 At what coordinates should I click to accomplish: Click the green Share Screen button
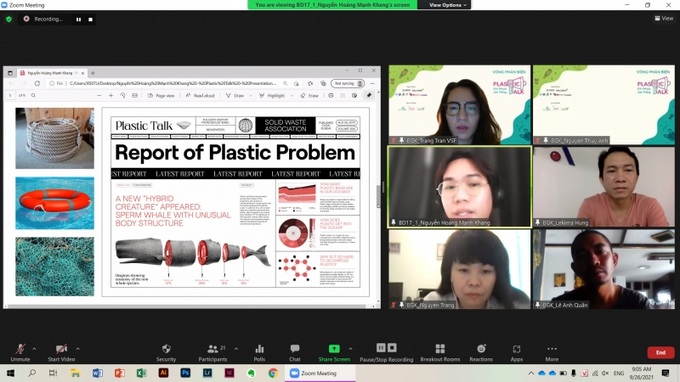pos(334,352)
